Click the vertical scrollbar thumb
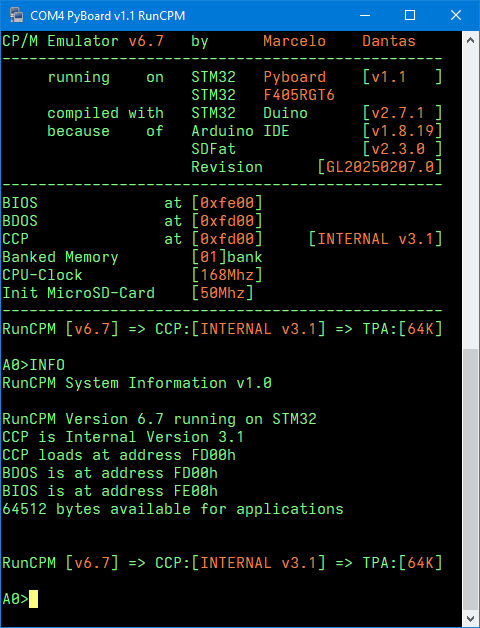The image size is (480, 628). click(x=471, y=478)
